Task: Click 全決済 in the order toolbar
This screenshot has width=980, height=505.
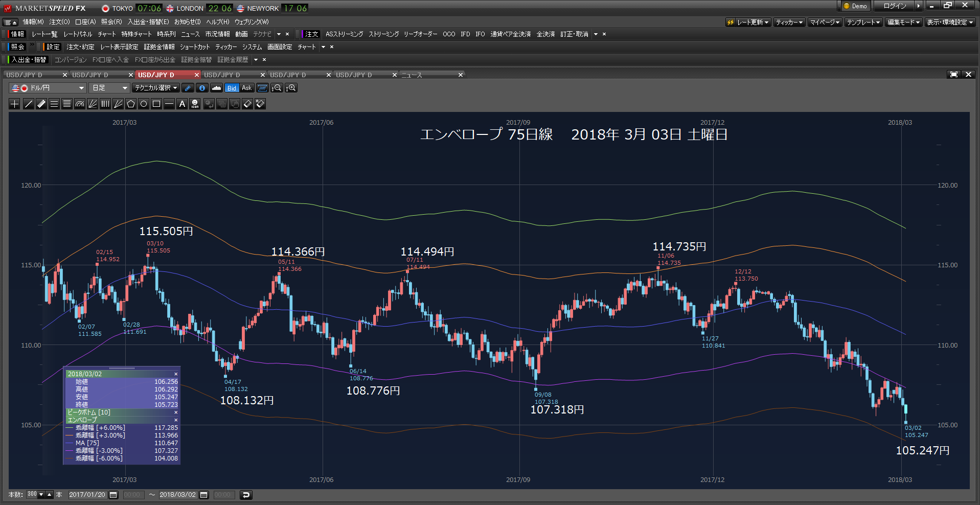Action: pos(545,34)
